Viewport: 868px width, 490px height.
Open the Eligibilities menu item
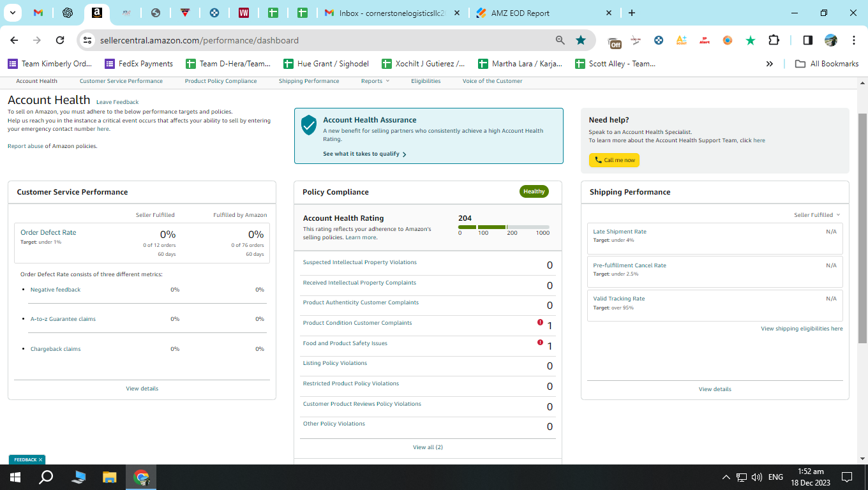pyautogui.click(x=426, y=81)
